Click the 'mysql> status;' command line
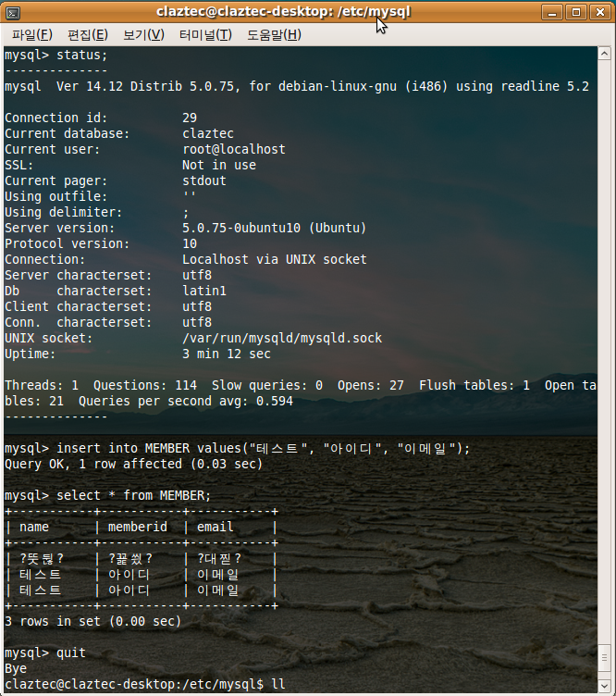The image size is (616, 696). point(55,55)
